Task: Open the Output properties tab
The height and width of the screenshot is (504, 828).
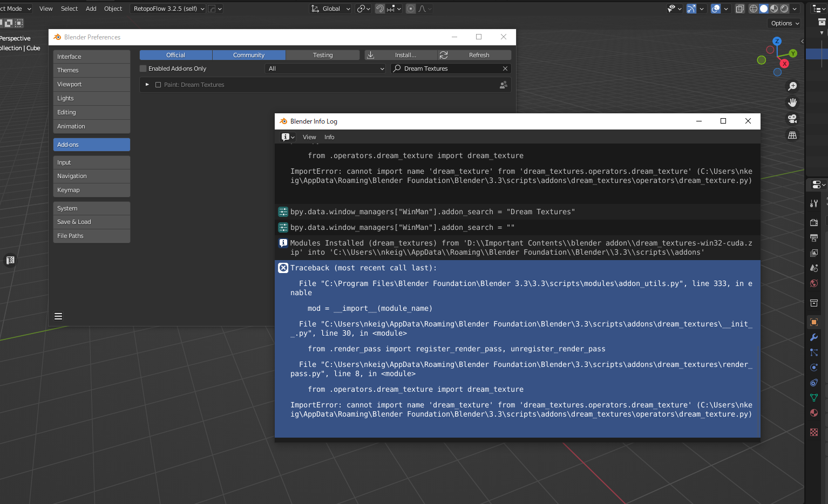Action: coord(814,237)
